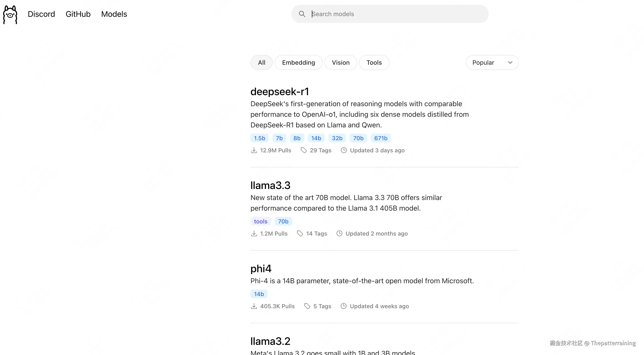Click the download icon beside 12.9M Pulls
Image resolution: width=644 pixels, height=355 pixels.
(x=254, y=150)
